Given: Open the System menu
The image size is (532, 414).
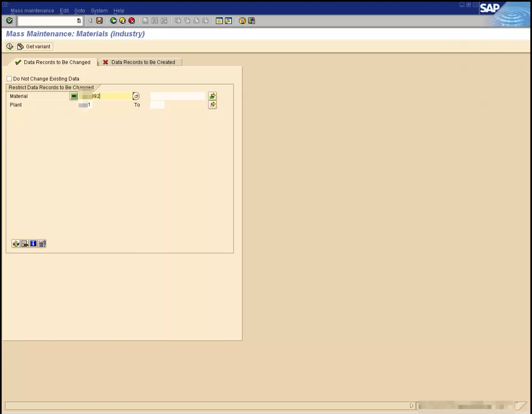Looking at the screenshot, I should (x=99, y=11).
